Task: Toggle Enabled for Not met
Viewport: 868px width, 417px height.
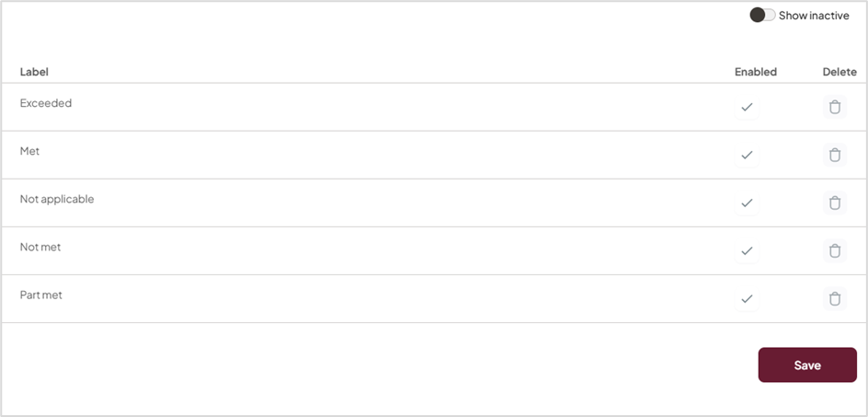Action: tap(747, 250)
